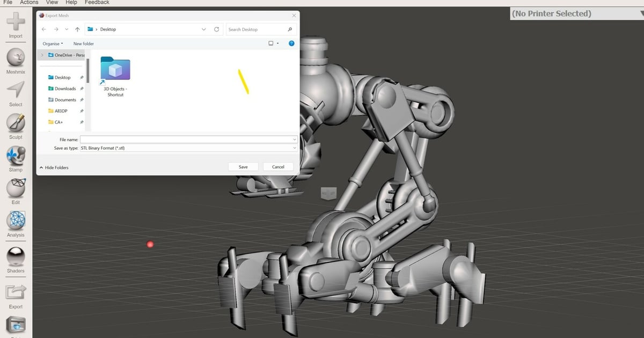The image size is (644, 338).
Task: Open the View menu
Action: point(52,3)
